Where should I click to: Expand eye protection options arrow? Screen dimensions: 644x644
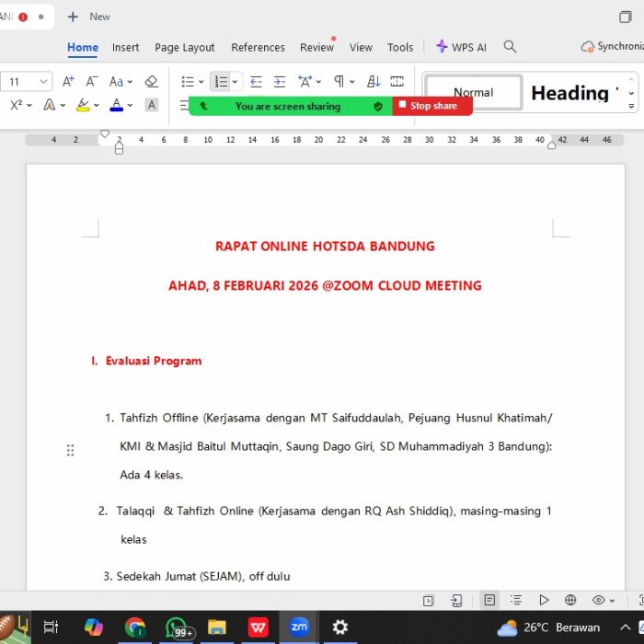pos(612,601)
